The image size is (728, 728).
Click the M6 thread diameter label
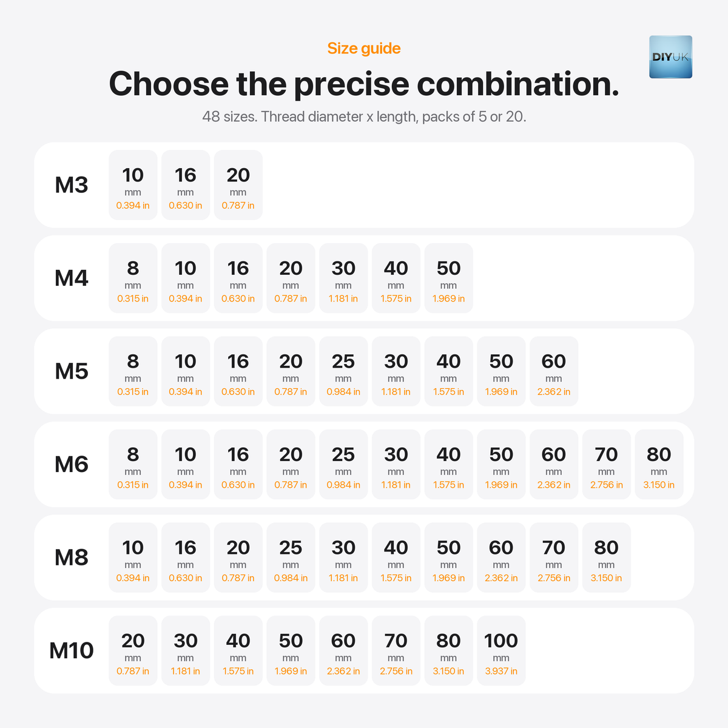[72, 465]
